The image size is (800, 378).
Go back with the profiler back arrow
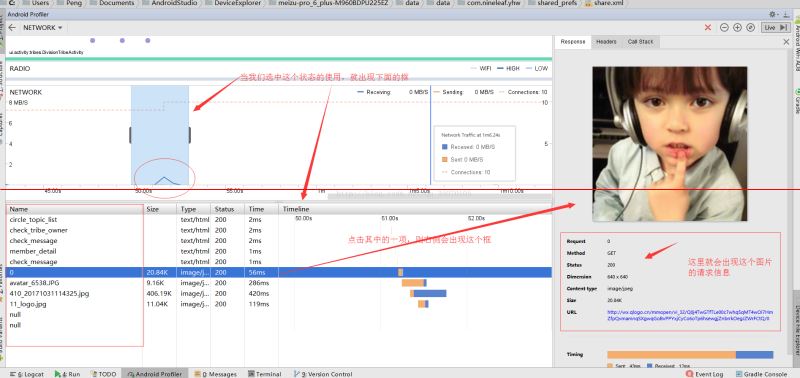pyautogui.click(x=12, y=28)
